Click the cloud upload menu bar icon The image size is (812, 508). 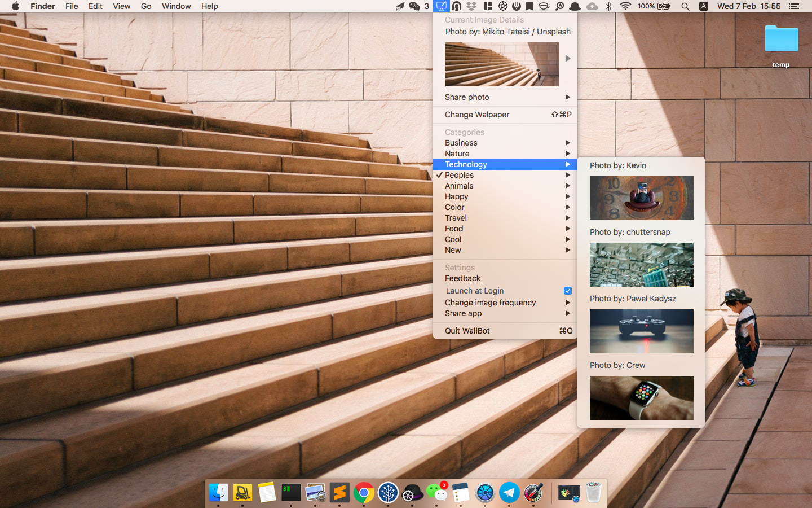592,6
